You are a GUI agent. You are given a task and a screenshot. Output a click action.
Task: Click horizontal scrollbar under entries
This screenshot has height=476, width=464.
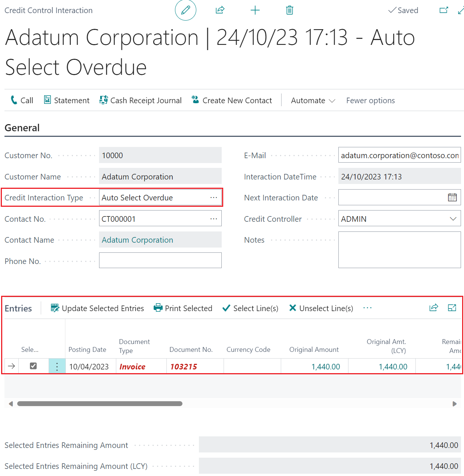click(x=100, y=404)
